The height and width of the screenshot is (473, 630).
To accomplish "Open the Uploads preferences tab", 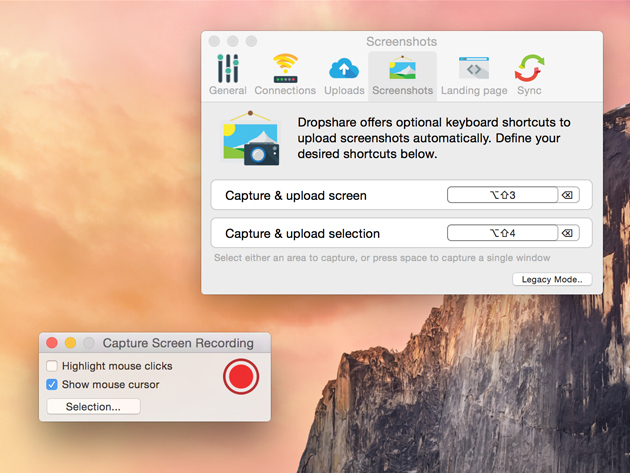I will [344, 75].
